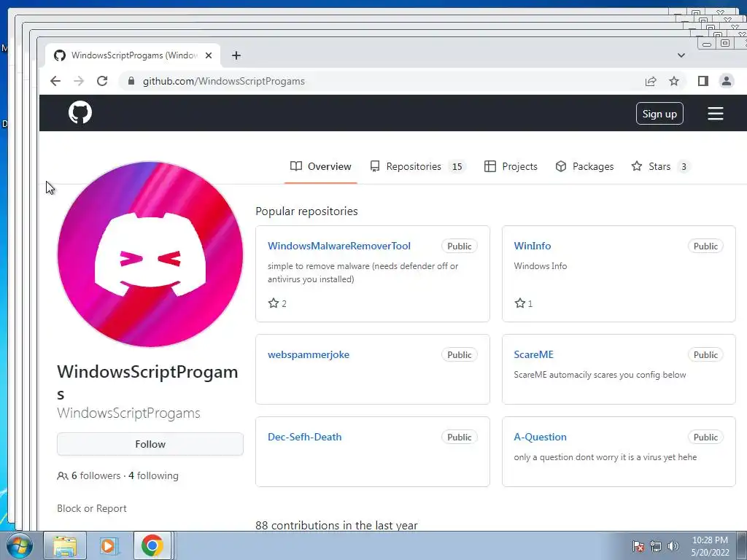This screenshot has width=747, height=560.
Task: Click the Show desktop strip on taskbar
Action: (x=742, y=545)
